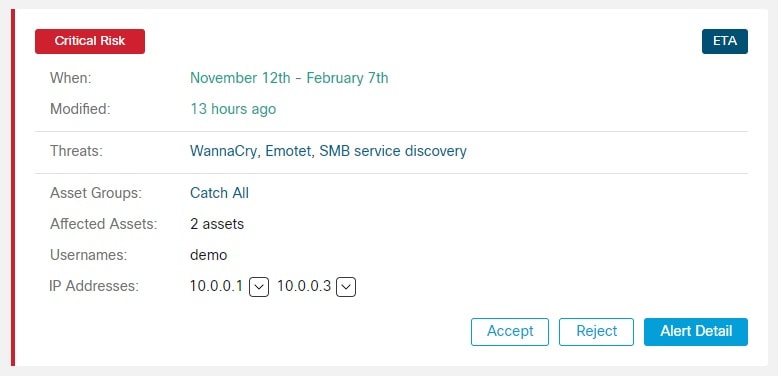The width and height of the screenshot is (780, 377).
Task: Click the SMB service discovery link
Action: (393, 151)
